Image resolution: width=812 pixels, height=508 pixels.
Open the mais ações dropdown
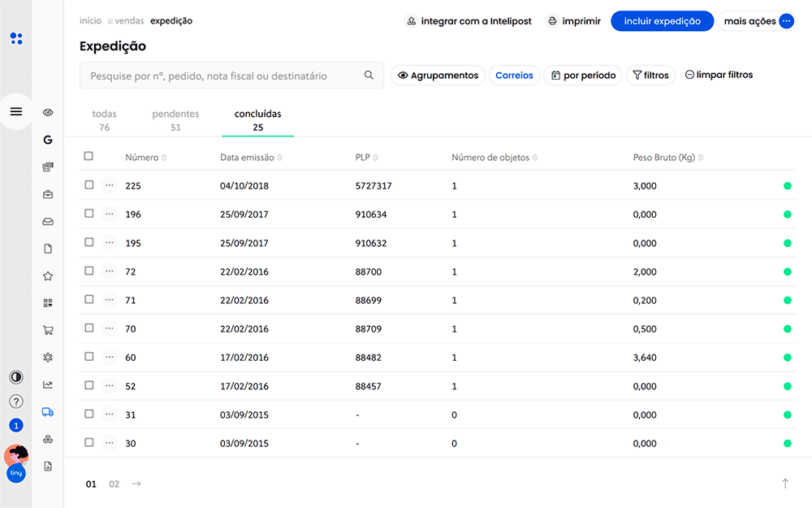click(x=757, y=21)
